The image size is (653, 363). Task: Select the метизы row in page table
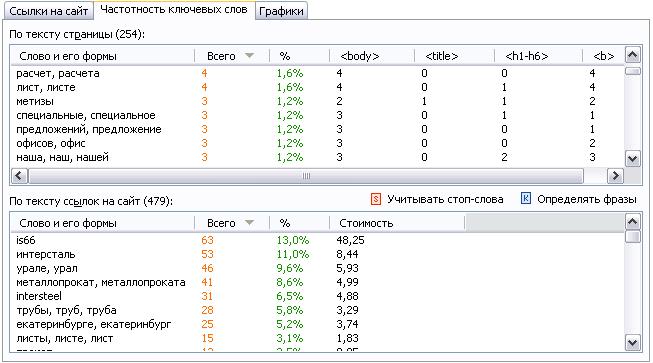(x=317, y=101)
